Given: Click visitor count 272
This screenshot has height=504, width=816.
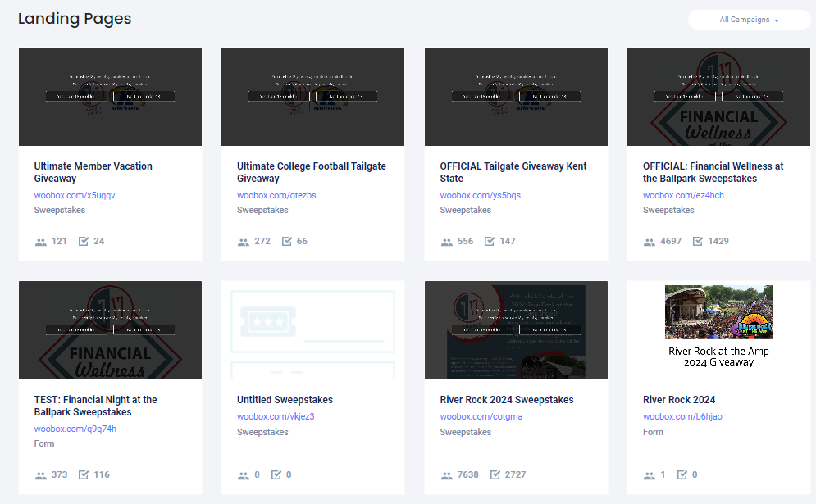Looking at the screenshot, I should tap(262, 241).
